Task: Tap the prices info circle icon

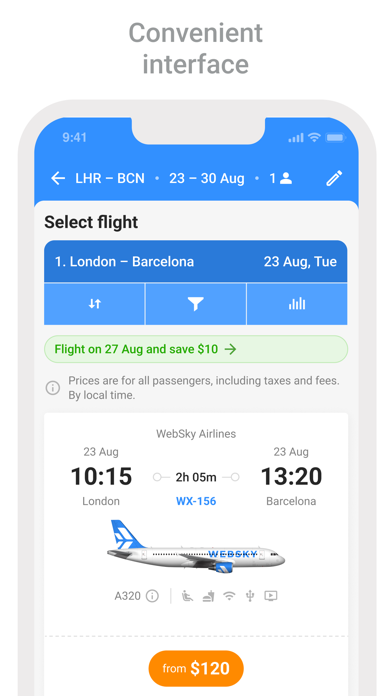Action: pos(52,388)
